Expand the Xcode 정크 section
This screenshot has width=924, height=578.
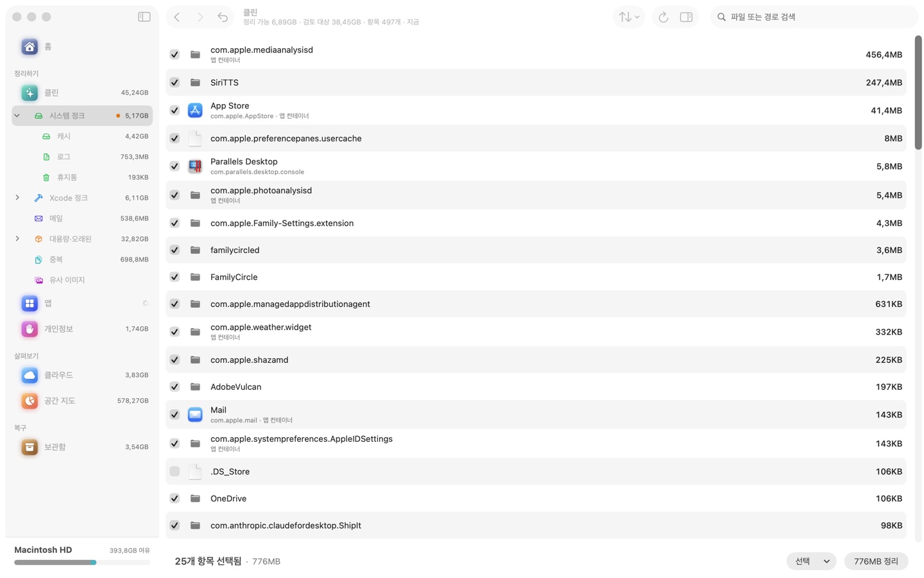tap(17, 198)
